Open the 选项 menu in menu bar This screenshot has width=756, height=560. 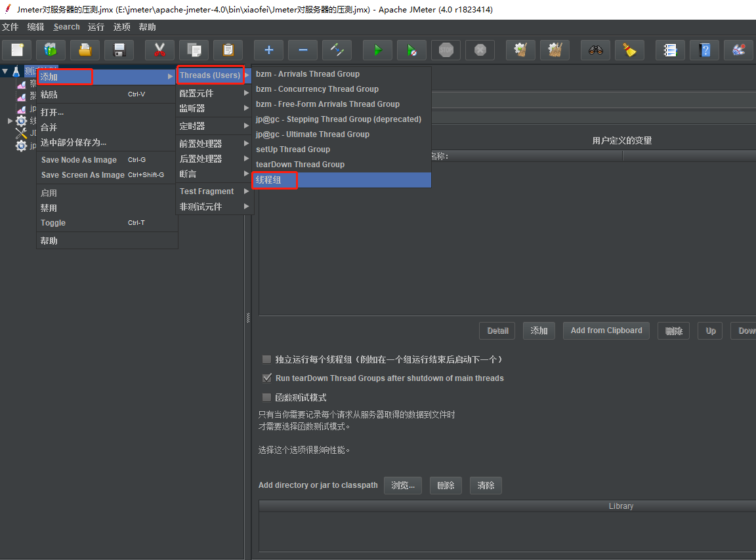coord(121,27)
